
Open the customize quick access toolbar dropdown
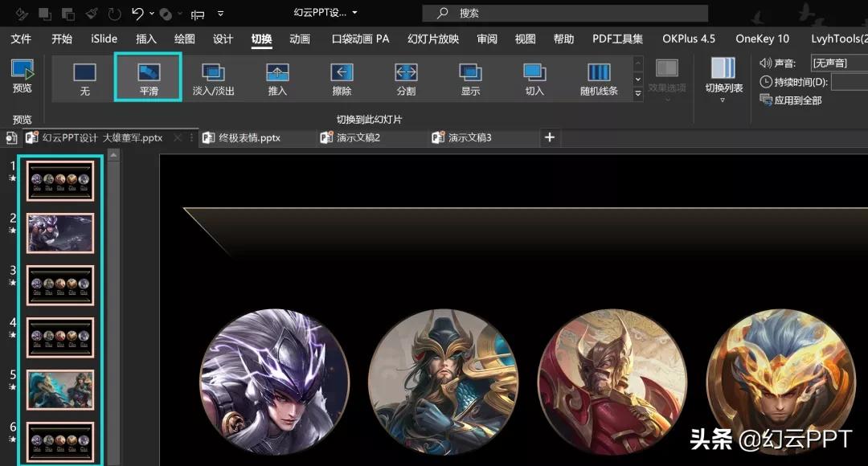tap(220, 14)
